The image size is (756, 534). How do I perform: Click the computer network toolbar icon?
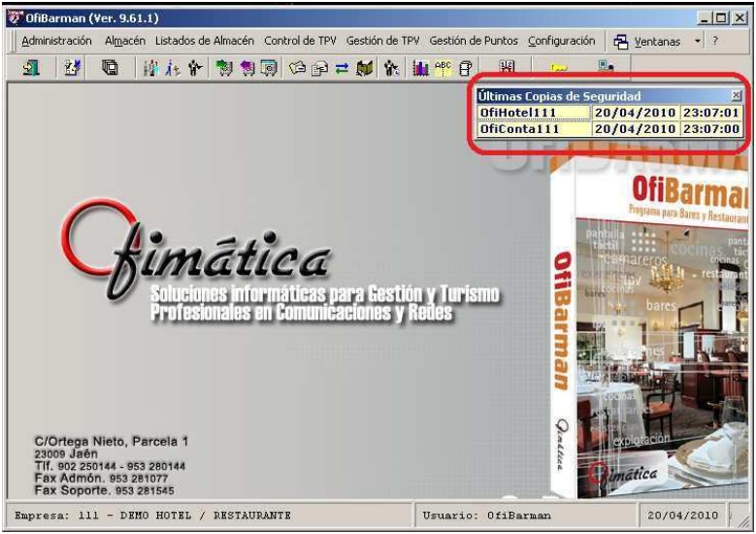point(605,66)
